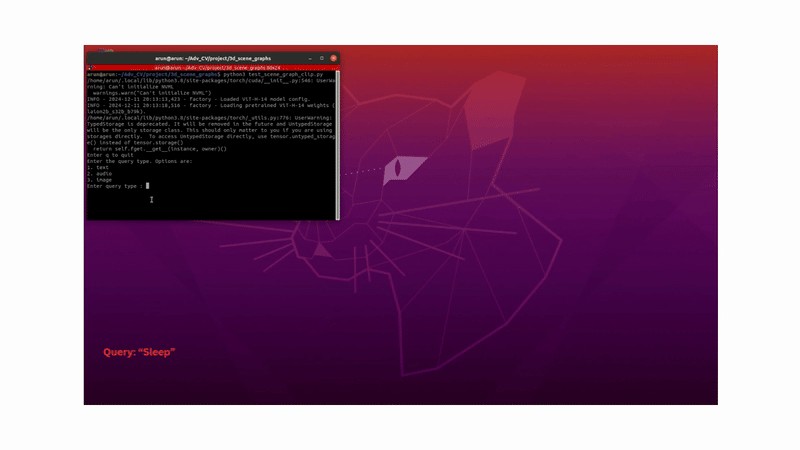This screenshot has width=800, height=450.
Task: Click the 'will be the only storage class' line
Action: click(209, 130)
